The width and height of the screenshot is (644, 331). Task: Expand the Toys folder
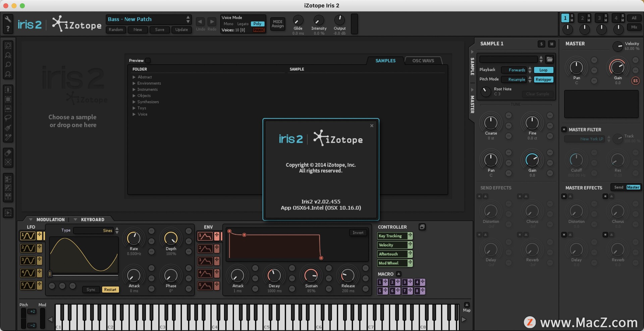[134, 108]
